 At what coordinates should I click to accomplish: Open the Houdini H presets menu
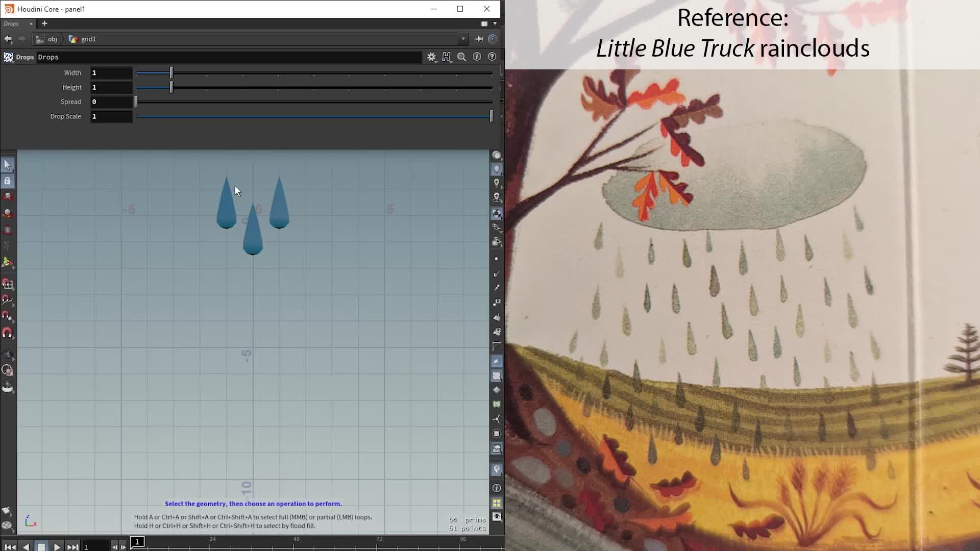pos(447,57)
